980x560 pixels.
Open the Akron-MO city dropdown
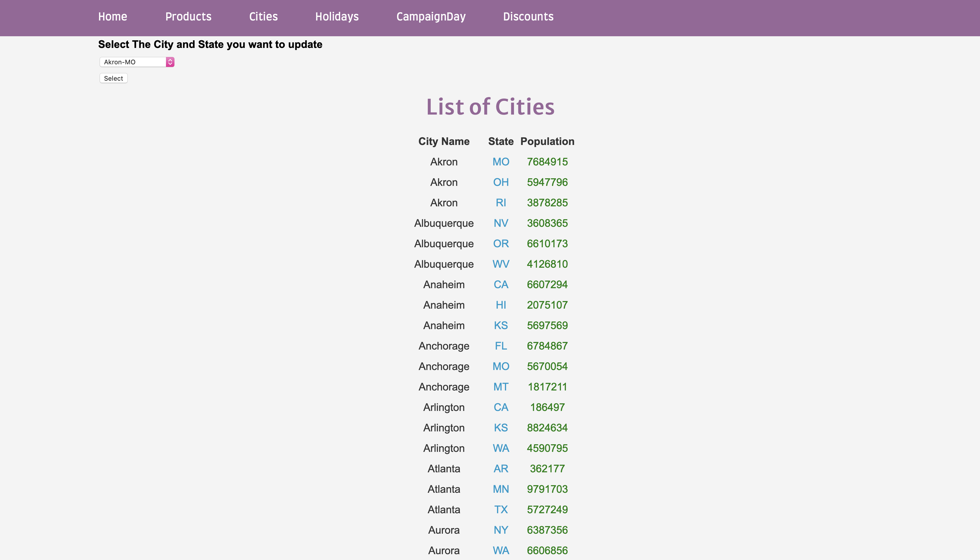(x=133, y=62)
